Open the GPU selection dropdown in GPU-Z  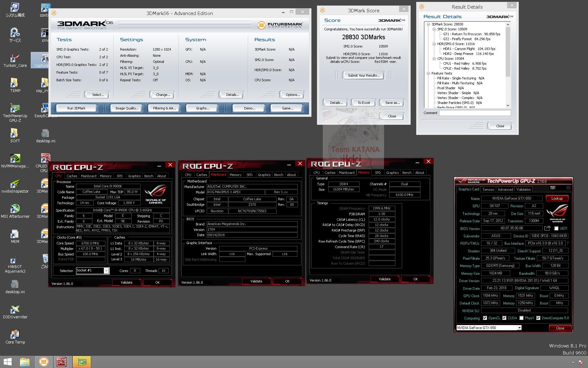click(x=519, y=328)
